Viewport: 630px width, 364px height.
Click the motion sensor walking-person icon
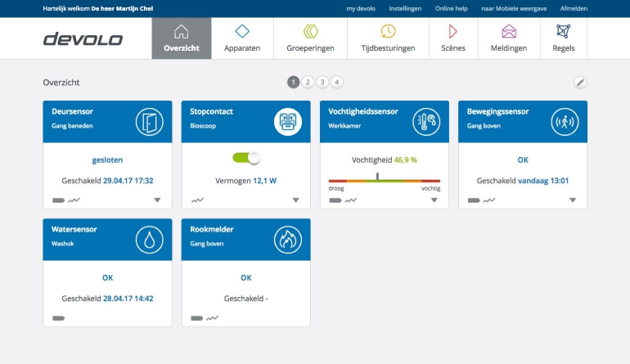(x=565, y=121)
